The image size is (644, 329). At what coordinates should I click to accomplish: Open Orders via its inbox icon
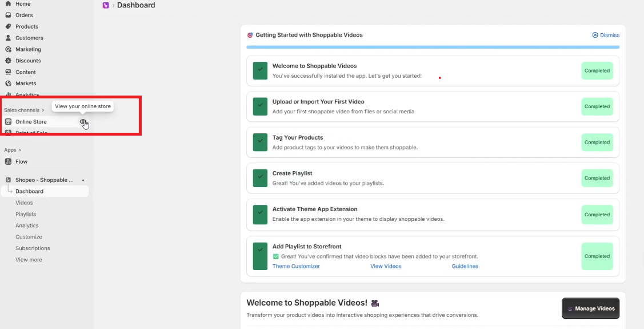[x=8, y=15]
